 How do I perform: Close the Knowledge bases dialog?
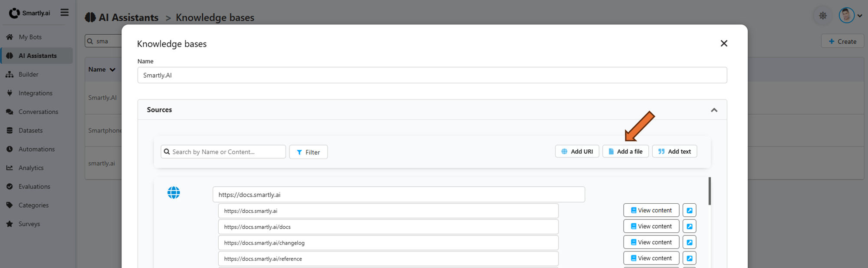[x=723, y=43]
